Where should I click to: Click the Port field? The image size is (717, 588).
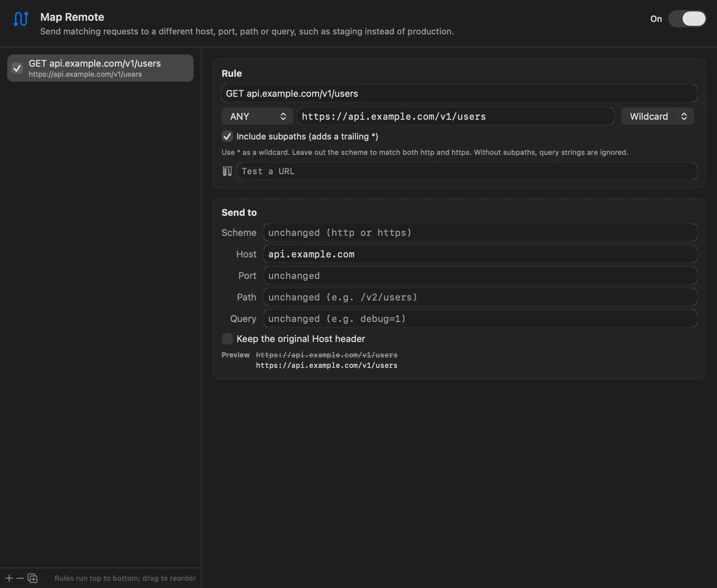pos(480,275)
